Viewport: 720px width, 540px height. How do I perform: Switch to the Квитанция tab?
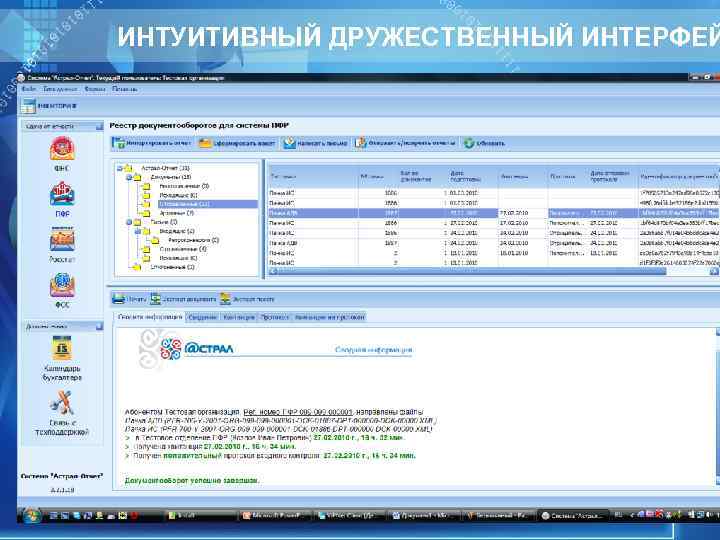239,317
